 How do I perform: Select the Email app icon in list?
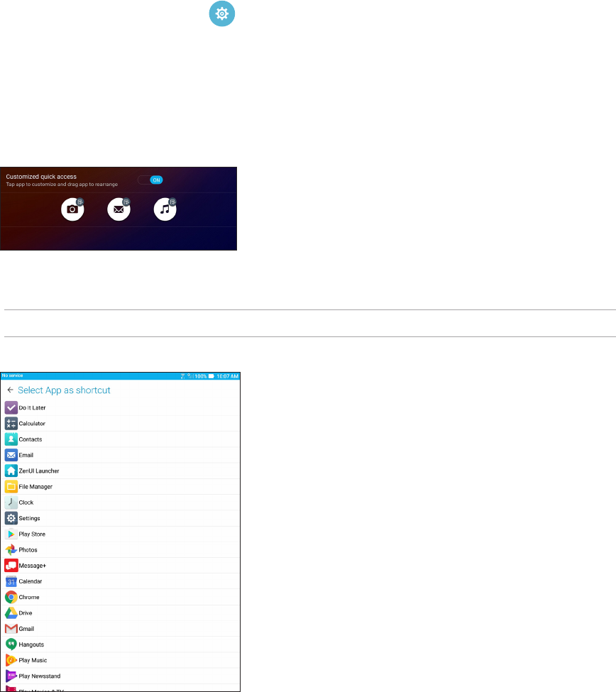(x=11, y=455)
